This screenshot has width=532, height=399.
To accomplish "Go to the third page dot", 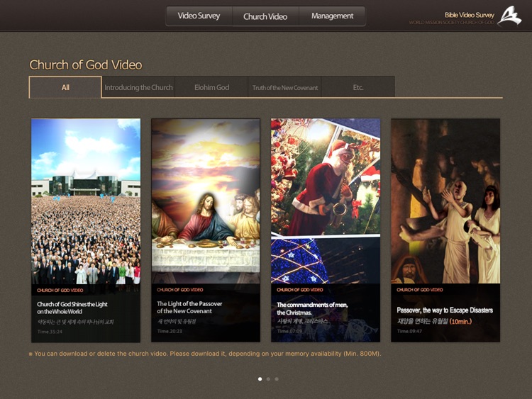I will pyautogui.click(x=277, y=379).
